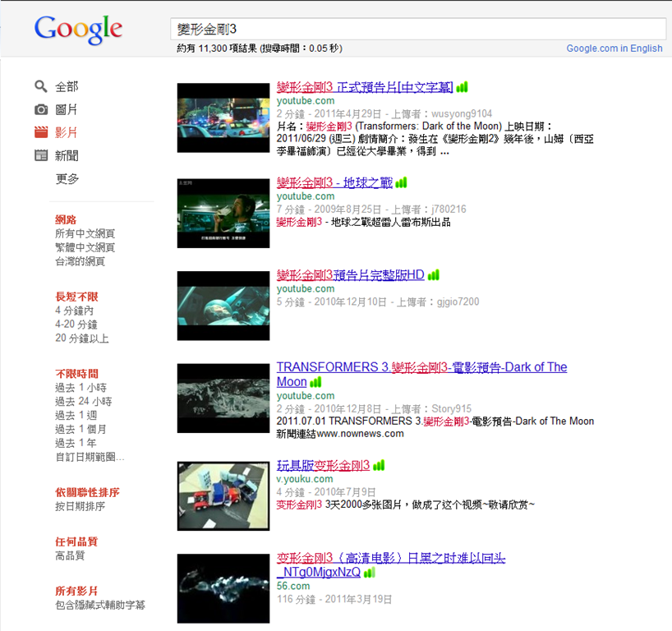Click thumbnail of Dark of The Moon trailer
Screen dimensions: 672x631
click(223, 398)
